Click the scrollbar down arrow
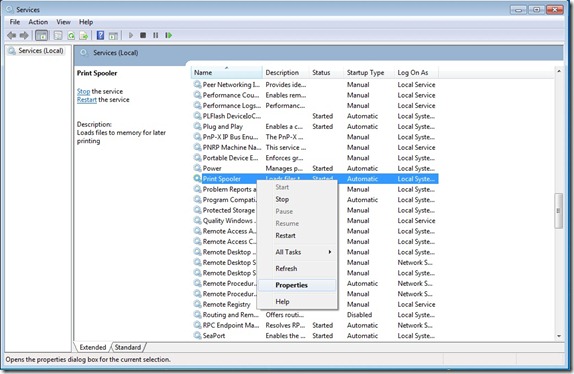The height and width of the screenshot is (374, 574). pyautogui.click(x=559, y=336)
